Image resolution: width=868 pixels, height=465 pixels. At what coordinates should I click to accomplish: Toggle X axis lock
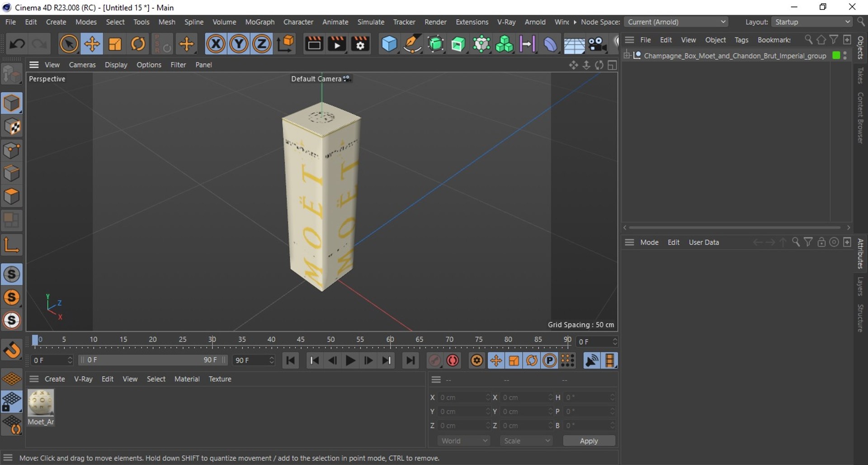click(x=216, y=44)
